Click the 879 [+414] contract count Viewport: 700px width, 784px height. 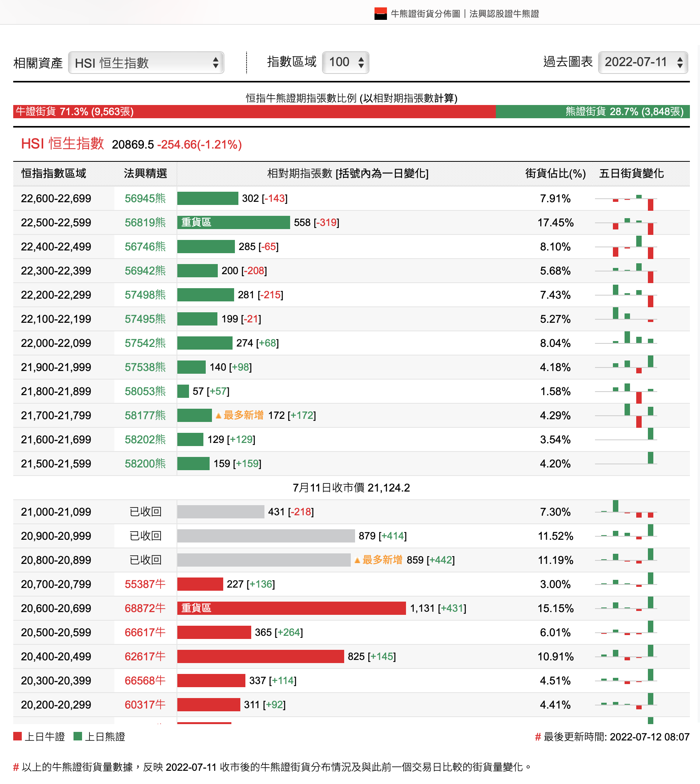(383, 536)
